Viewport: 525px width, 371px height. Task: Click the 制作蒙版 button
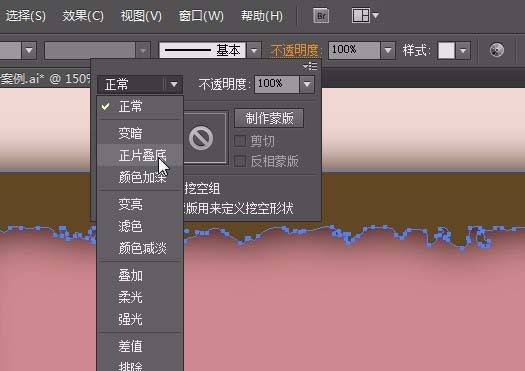269,118
